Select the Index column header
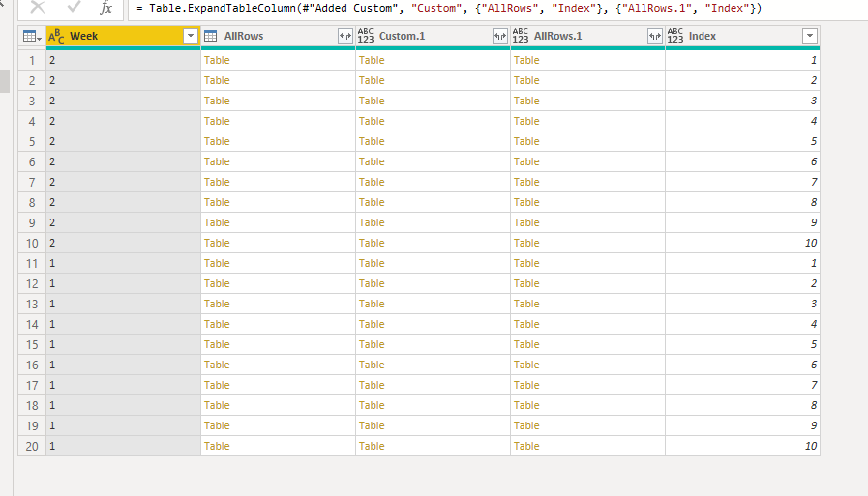The width and height of the screenshot is (868, 496). pos(742,36)
